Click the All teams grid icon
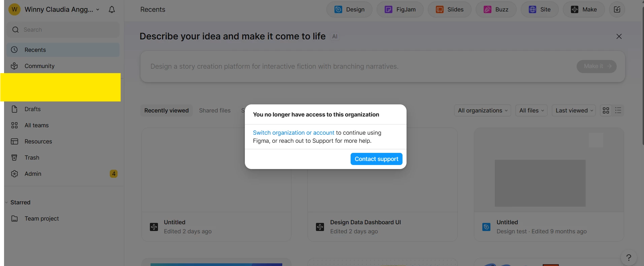Viewport: 644px width, 266px height. (14, 125)
